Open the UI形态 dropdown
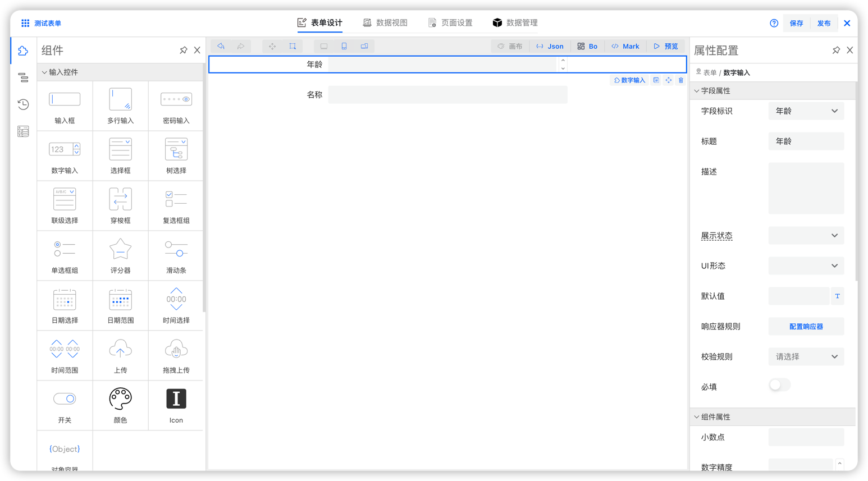This screenshot has width=868, height=481. (806, 266)
